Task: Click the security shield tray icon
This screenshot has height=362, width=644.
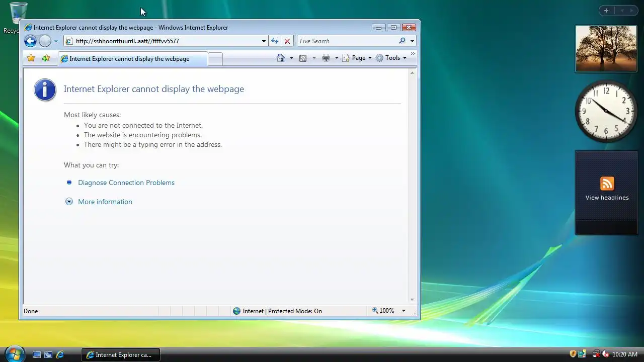Action: [x=573, y=354]
